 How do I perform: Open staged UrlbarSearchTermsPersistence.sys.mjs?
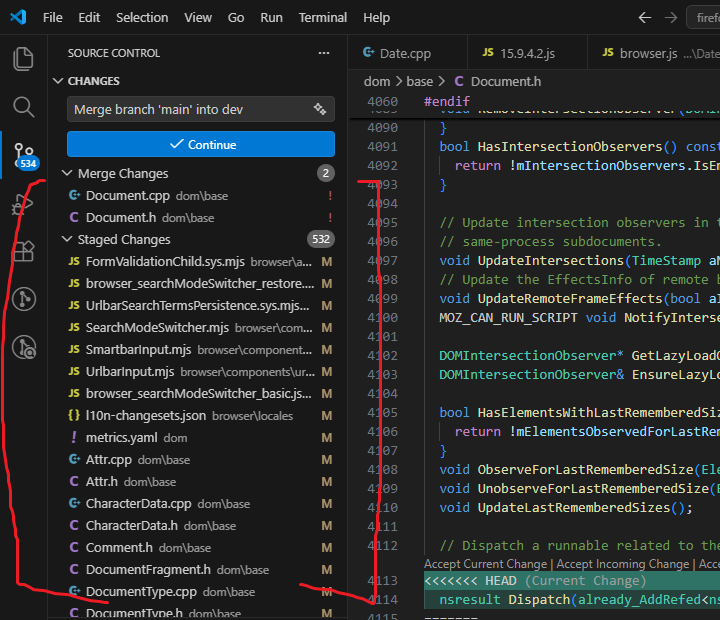[200, 306]
